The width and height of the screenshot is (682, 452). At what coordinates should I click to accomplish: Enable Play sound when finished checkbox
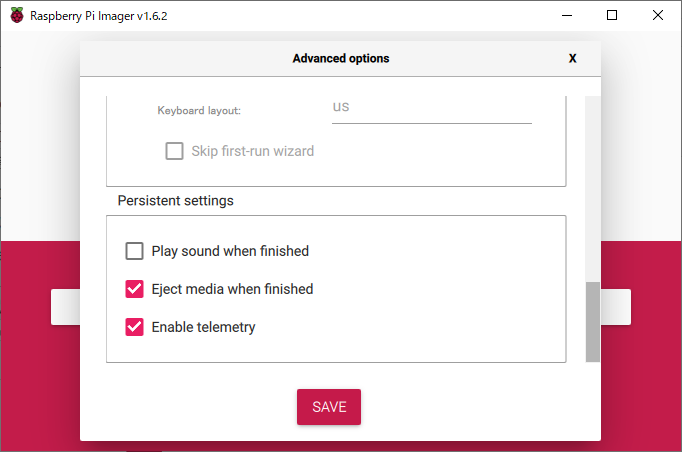135,251
